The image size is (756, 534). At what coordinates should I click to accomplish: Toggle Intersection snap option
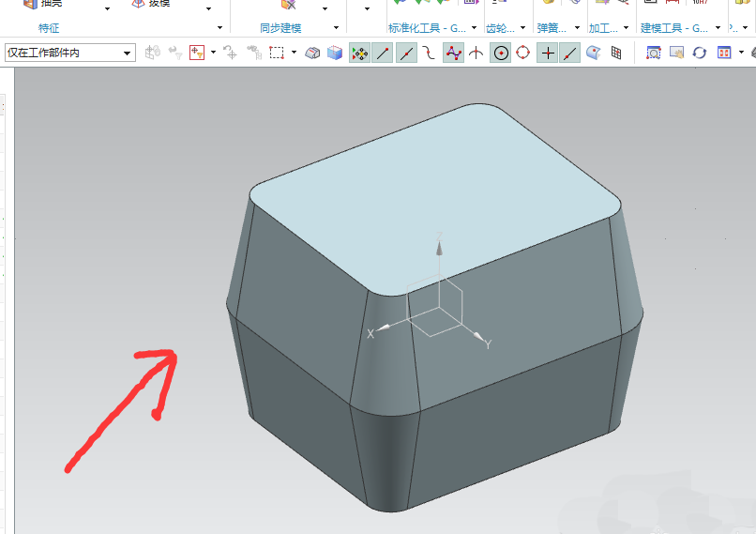[x=476, y=53]
